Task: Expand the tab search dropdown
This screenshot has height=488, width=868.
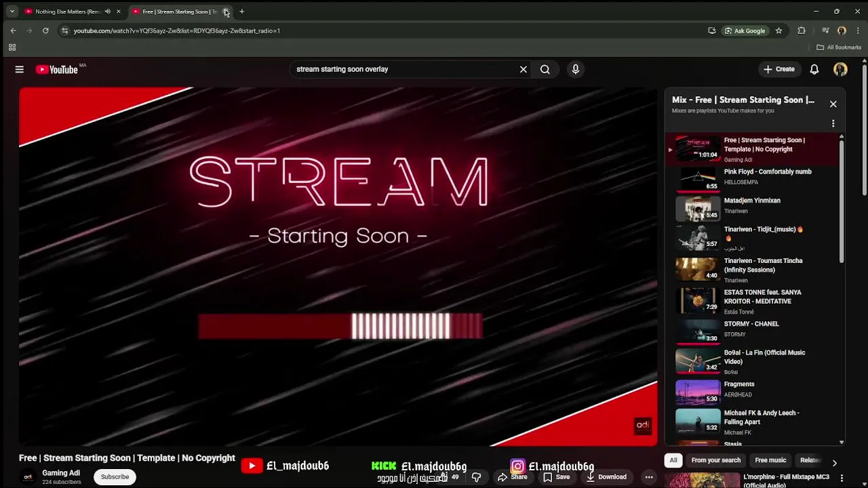Action: [x=12, y=12]
